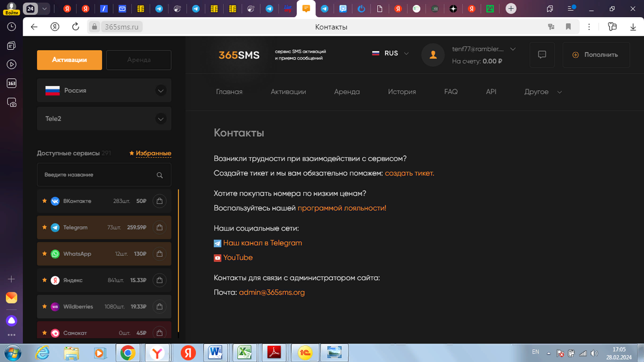Launch the purple Alice assistant icon
This screenshot has width=644, height=362.
[11, 321]
